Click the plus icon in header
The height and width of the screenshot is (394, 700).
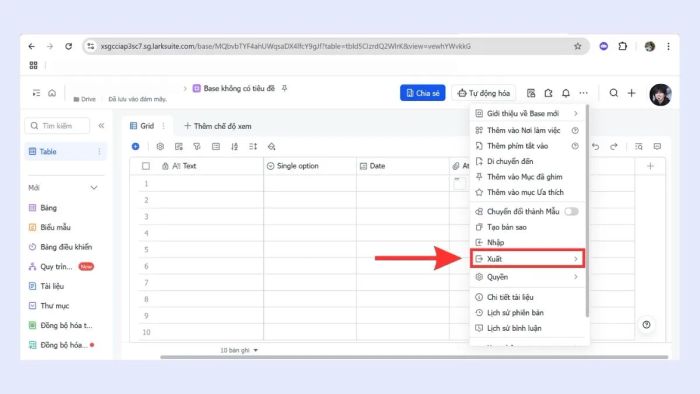(x=631, y=93)
